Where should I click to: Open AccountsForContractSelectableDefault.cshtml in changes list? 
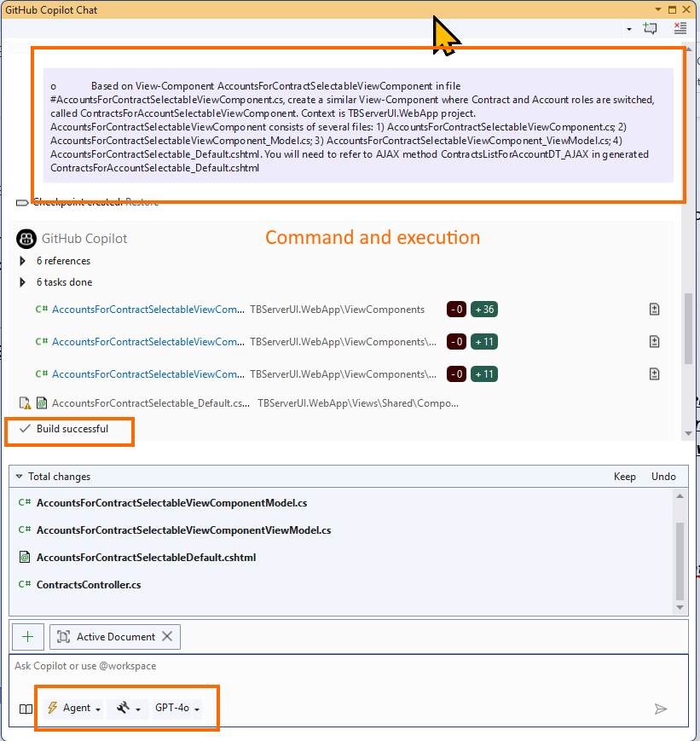(146, 558)
